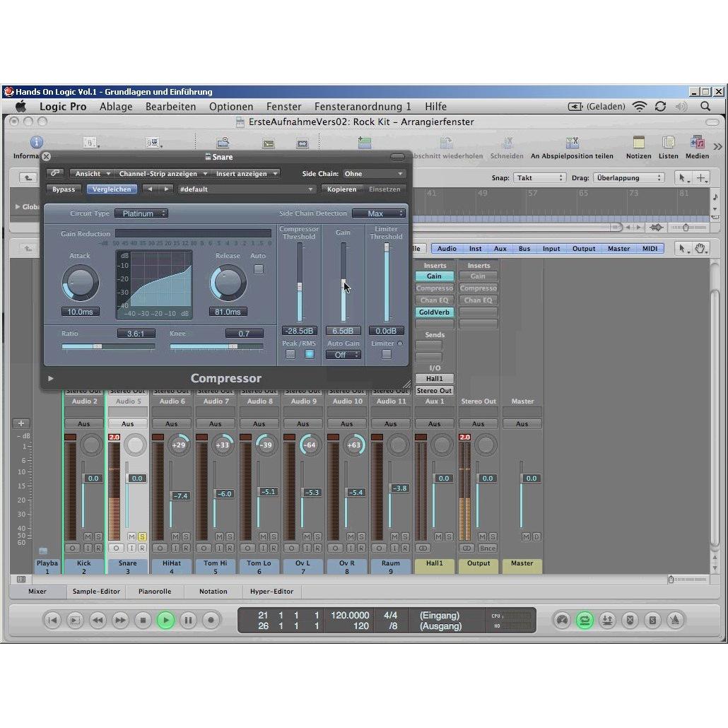Open Channel-Strip anzeigen dropdown

coord(162,173)
